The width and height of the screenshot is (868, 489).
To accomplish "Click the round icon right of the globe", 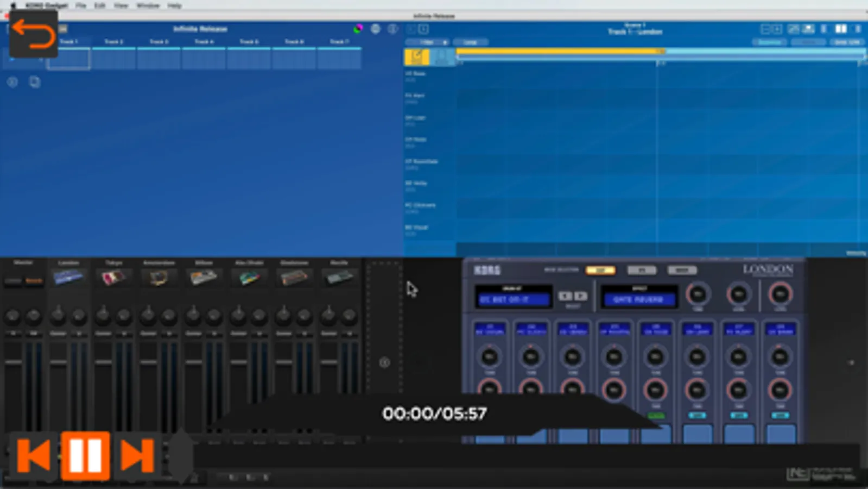I will tap(392, 29).
